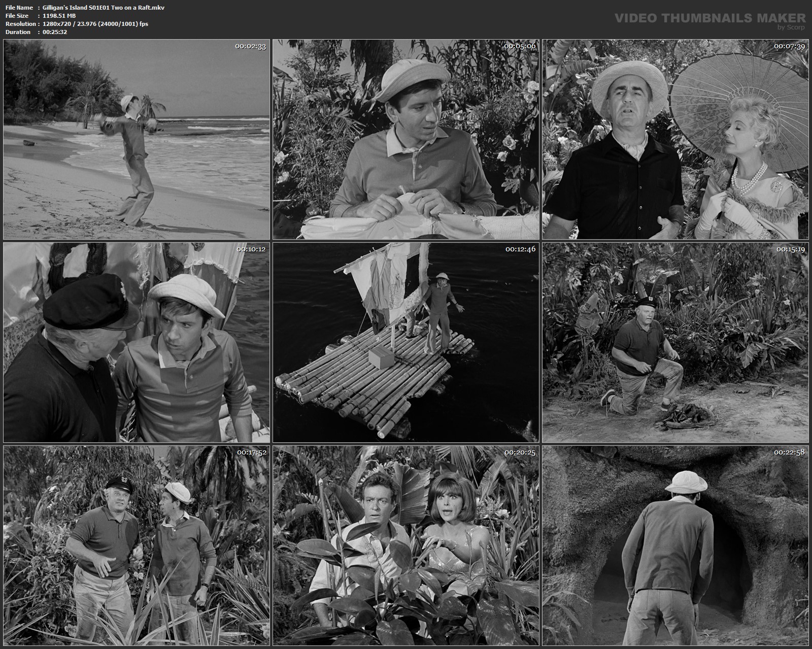
Task: Select the 00:15:19 kneeling man thumbnail
Action: click(675, 342)
